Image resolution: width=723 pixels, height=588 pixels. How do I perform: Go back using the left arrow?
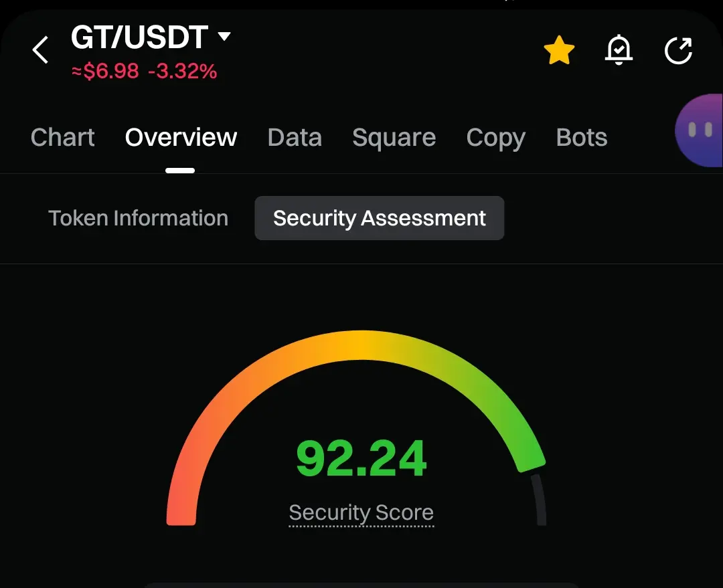pos(41,50)
